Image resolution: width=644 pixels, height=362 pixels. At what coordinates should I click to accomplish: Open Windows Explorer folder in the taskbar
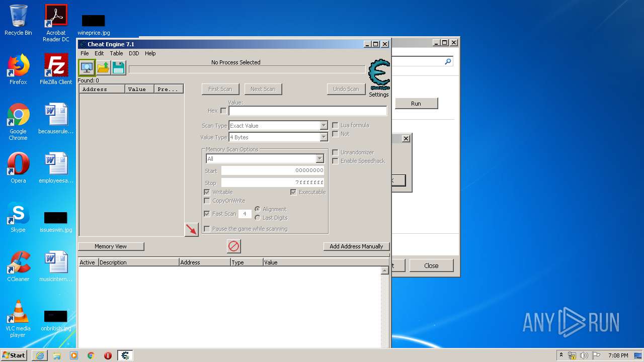[x=57, y=355]
